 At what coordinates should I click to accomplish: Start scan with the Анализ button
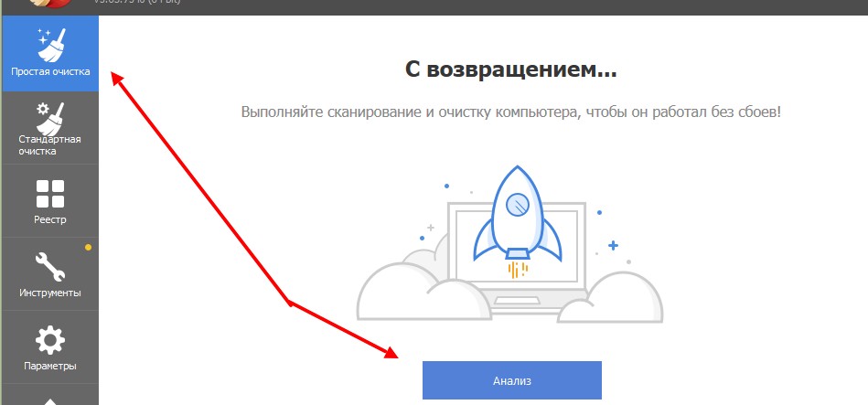(512, 380)
